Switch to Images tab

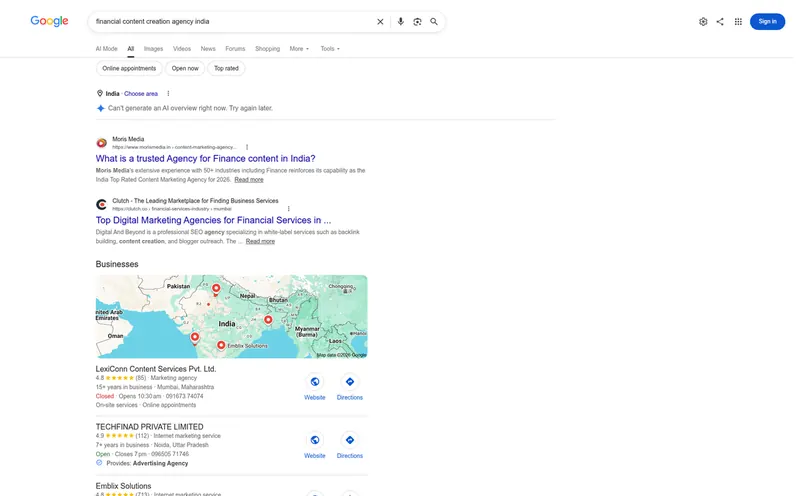click(153, 48)
